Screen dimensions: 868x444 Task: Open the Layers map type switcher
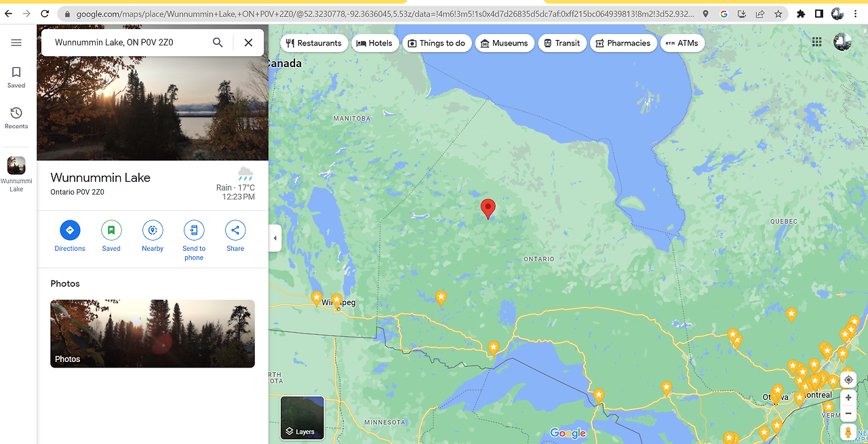click(x=302, y=418)
